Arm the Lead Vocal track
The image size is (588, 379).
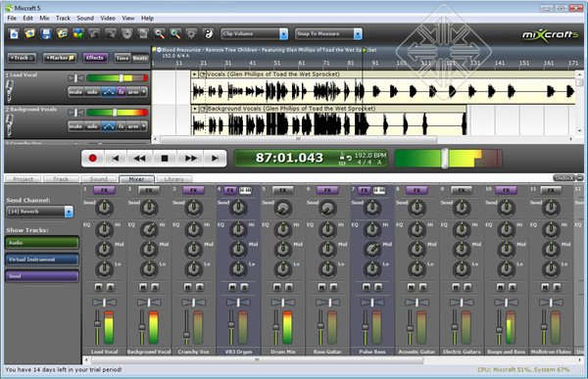[133, 92]
